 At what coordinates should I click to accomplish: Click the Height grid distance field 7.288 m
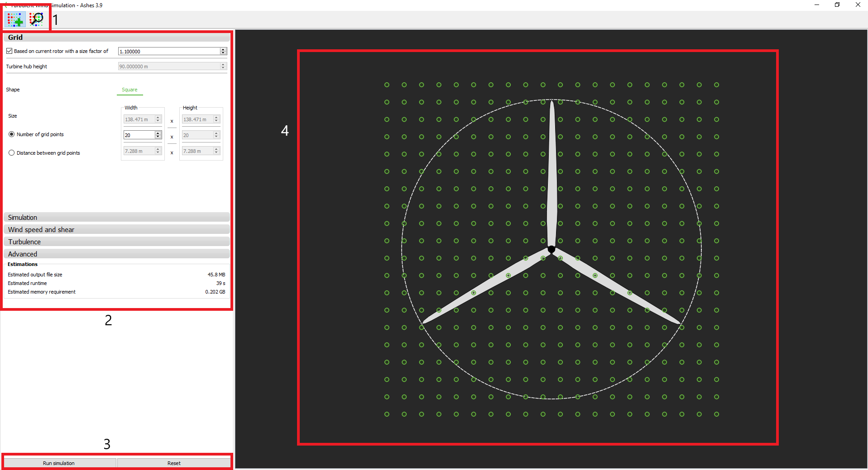pyautogui.click(x=201, y=151)
